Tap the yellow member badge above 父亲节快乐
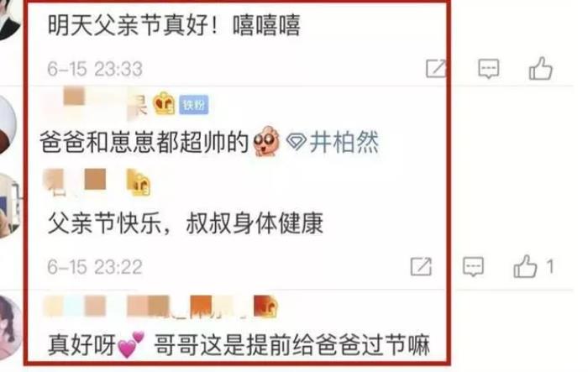This screenshot has height=372, width=588. (x=138, y=182)
